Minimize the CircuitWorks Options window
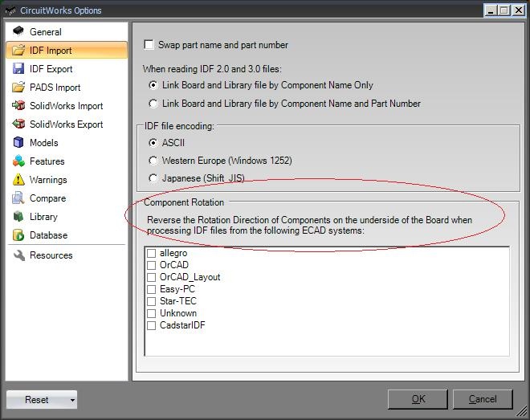 pyautogui.click(x=491, y=10)
